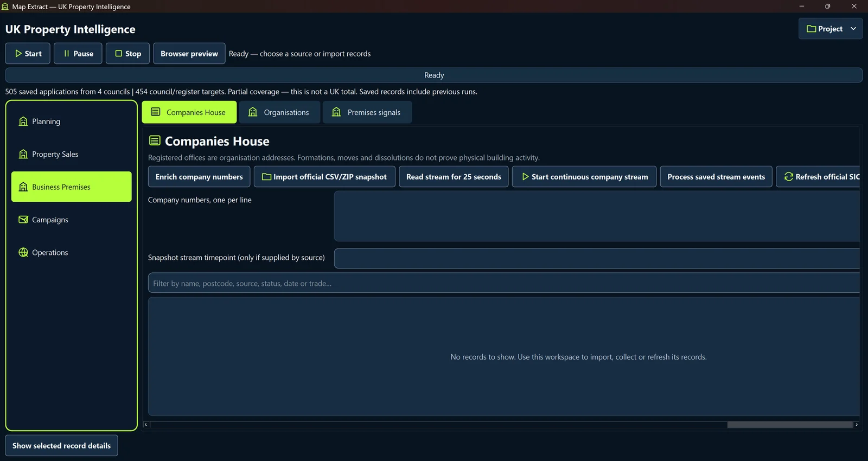Viewport: 868px width, 461px height.
Task: Focus the snapshot stream timepoint field
Action: click(x=597, y=258)
